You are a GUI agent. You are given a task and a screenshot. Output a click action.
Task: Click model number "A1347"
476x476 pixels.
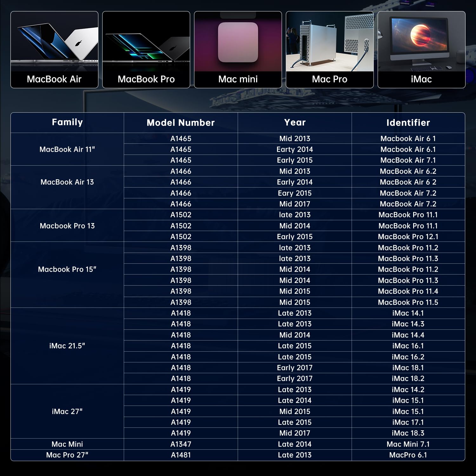181,444
